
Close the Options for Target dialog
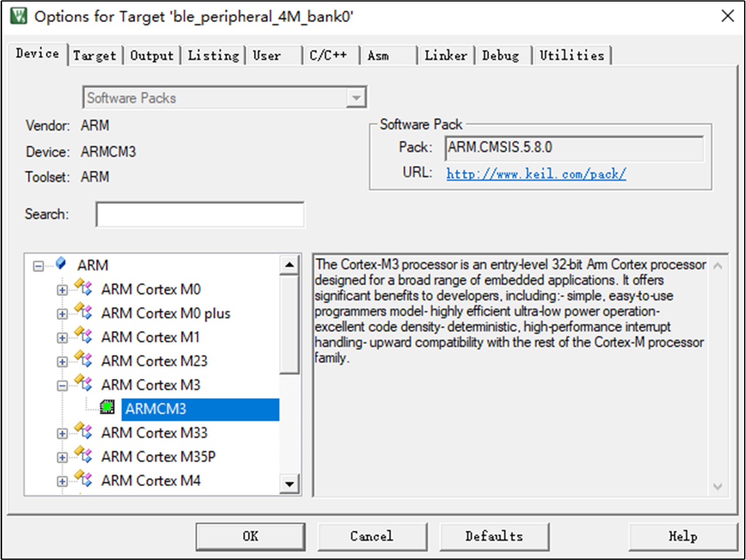click(x=728, y=17)
